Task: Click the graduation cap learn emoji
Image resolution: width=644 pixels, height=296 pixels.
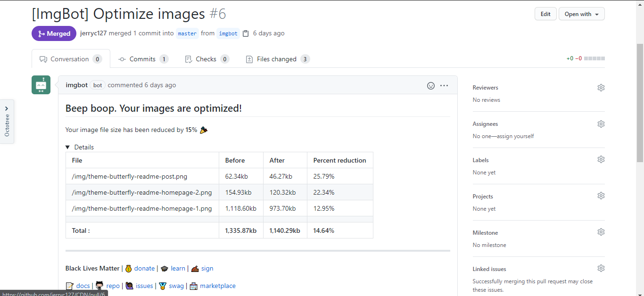Action: 165,268
